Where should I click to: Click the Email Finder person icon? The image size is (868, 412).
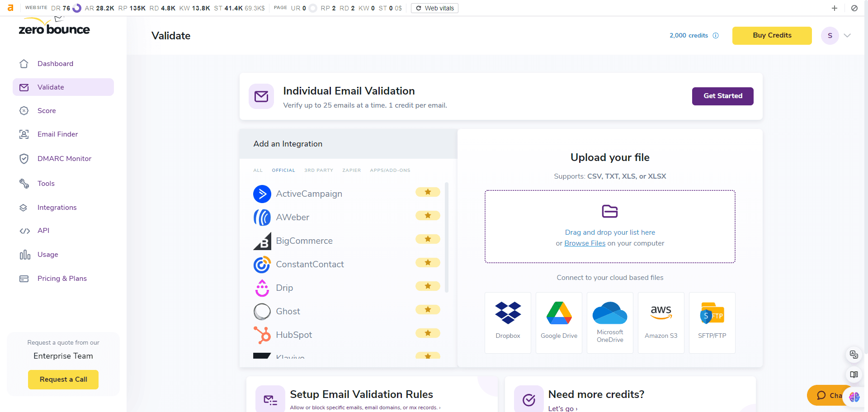tap(24, 134)
